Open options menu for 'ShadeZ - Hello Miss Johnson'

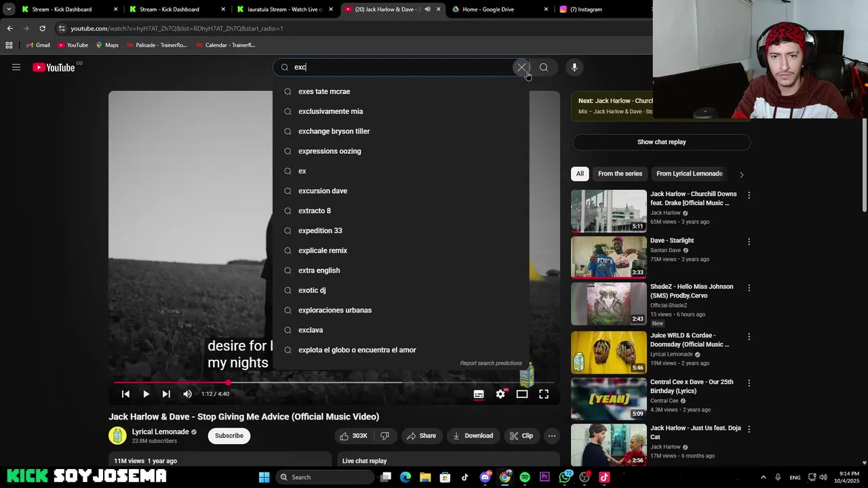(x=749, y=288)
